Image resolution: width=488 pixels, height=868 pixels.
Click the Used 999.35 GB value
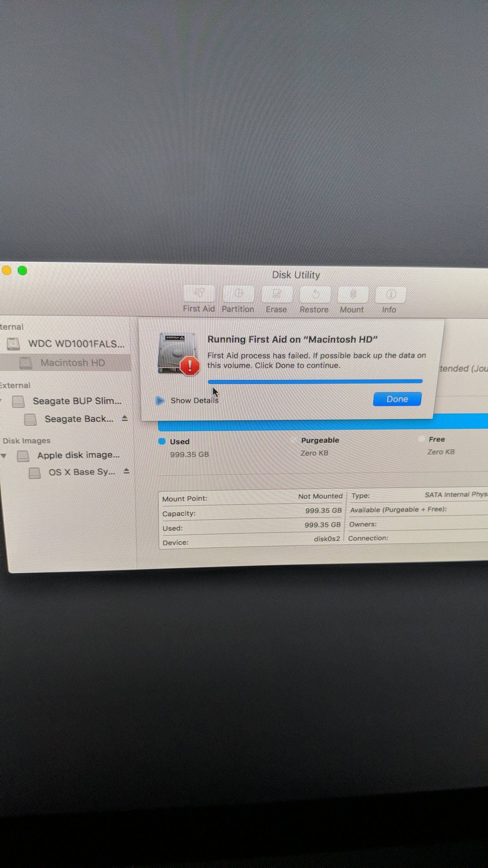[189, 455]
